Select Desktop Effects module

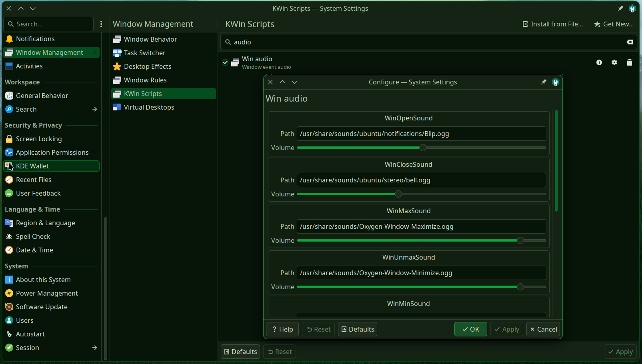coord(164,66)
